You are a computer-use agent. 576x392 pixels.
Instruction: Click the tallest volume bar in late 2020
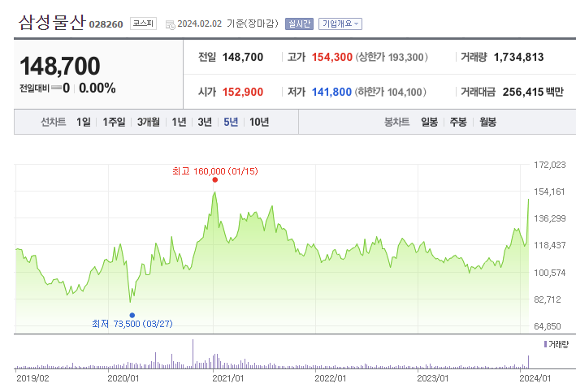tap(193, 354)
